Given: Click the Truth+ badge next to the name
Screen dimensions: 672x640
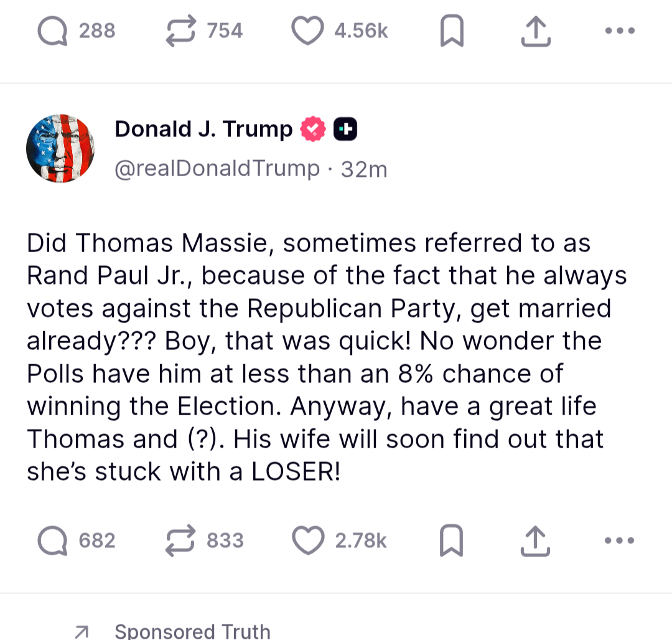Looking at the screenshot, I should [345, 129].
